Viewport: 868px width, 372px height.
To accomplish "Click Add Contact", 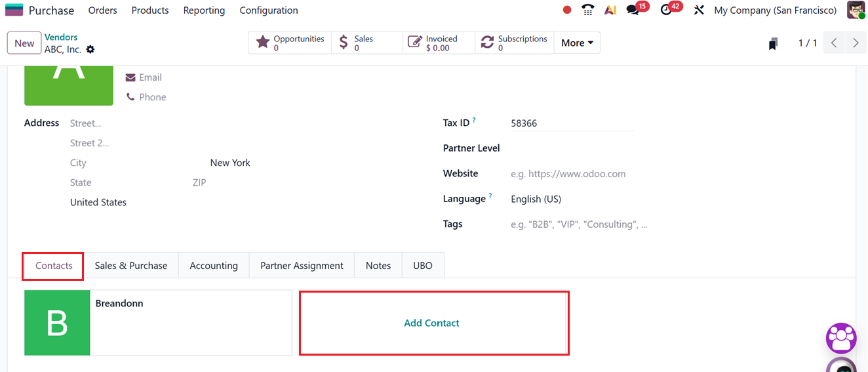I will click(431, 323).
